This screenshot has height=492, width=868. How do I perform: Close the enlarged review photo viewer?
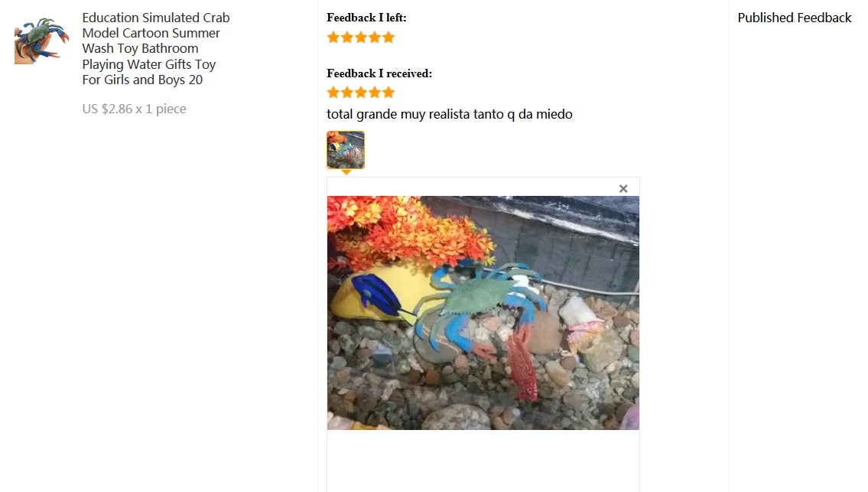click(623, 189)
